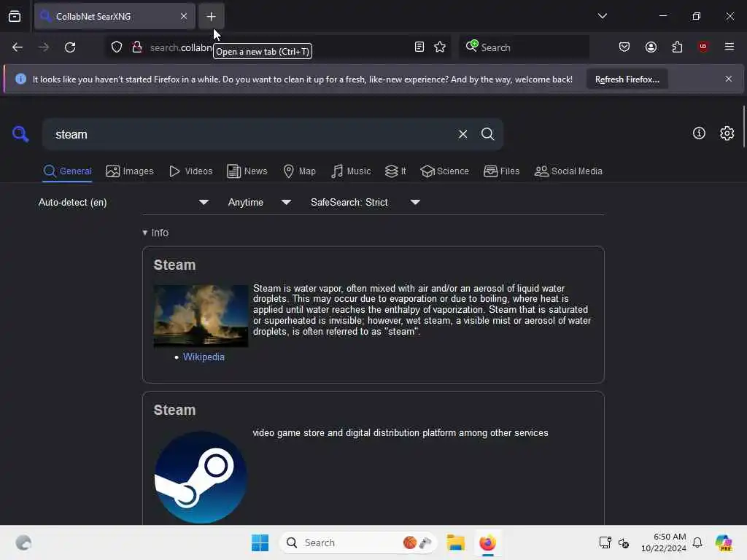Click Firefox icon in taskbar

(x=487, y=542)
